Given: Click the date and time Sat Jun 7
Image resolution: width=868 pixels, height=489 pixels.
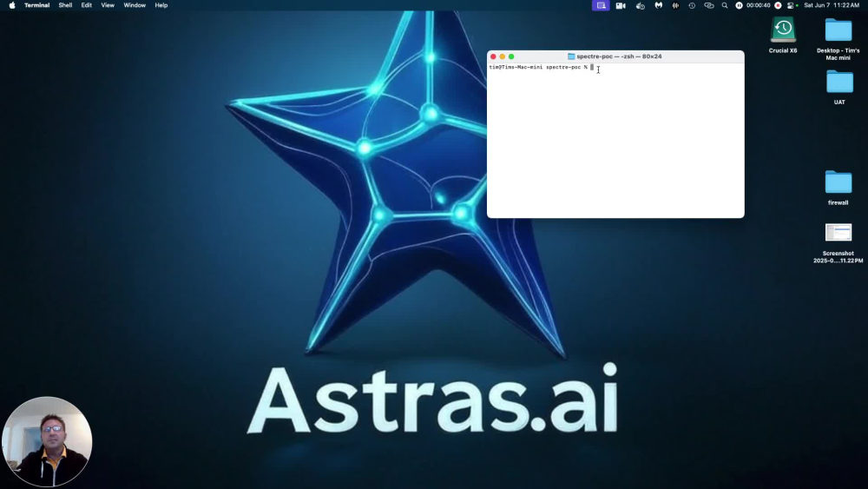Looking at the screenshot, I should (832, 5).
